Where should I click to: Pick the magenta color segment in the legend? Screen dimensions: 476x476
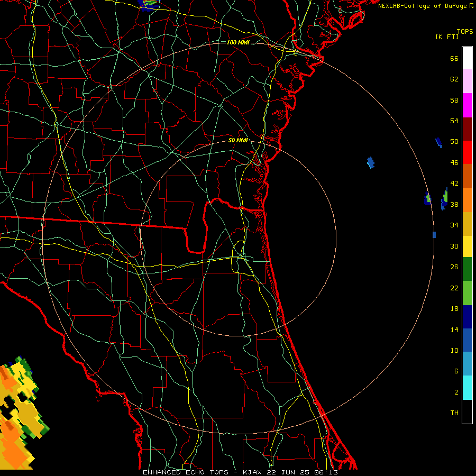point(467,105)
